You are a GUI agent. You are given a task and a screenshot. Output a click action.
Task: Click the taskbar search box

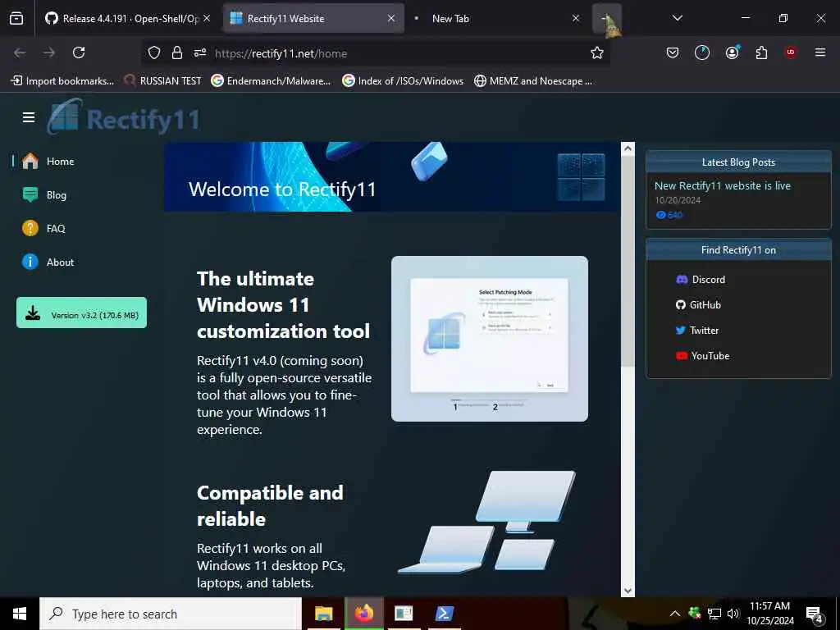[171, 614]
